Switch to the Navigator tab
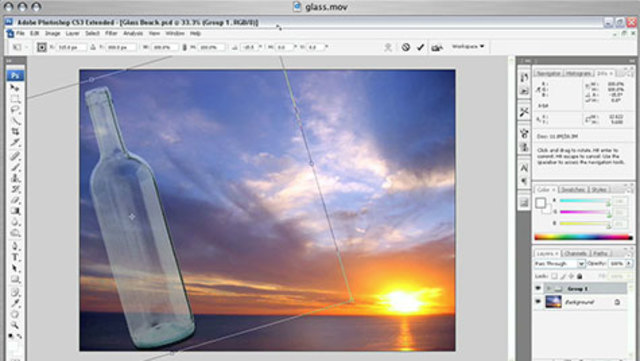The height and width of the screenshot is (361, 640). [x=548, y=74]
